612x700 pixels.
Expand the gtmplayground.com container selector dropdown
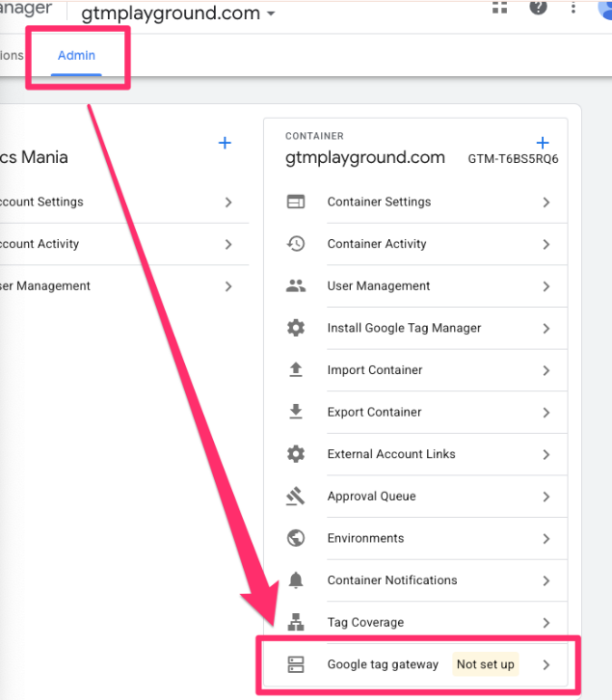pos(271,13)
